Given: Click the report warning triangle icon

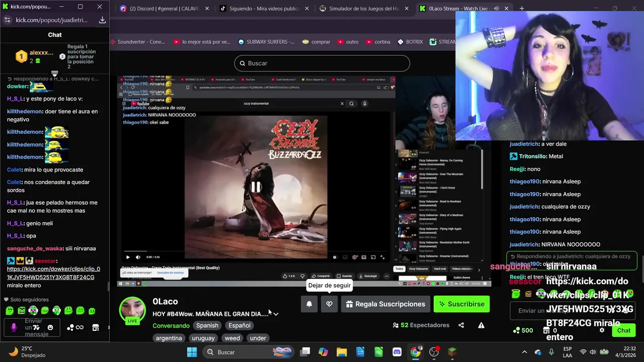Looking at the screenshot, I should pos(481,325).
